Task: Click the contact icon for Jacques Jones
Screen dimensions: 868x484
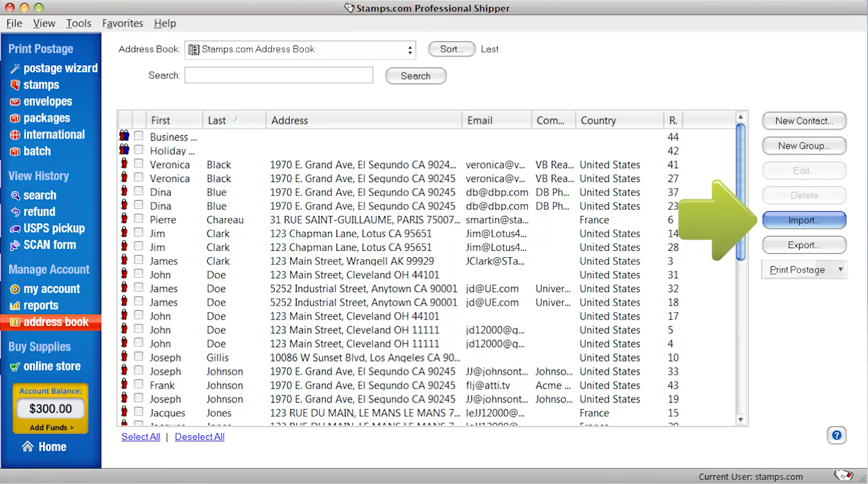Action: tap(124, 411)
